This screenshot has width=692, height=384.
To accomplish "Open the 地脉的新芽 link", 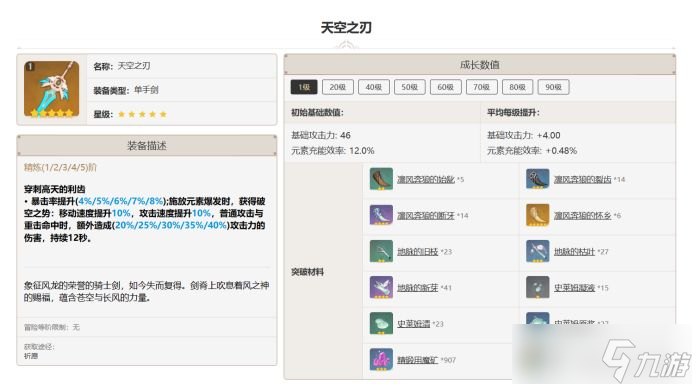I will 417,288.
